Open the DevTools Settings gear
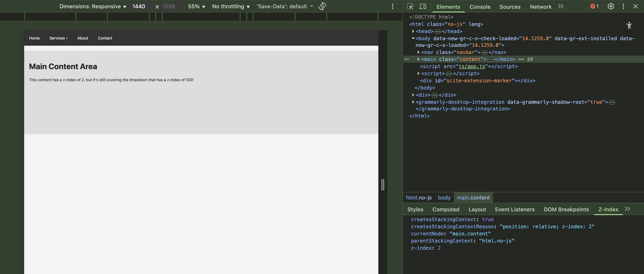 [610, 6]
